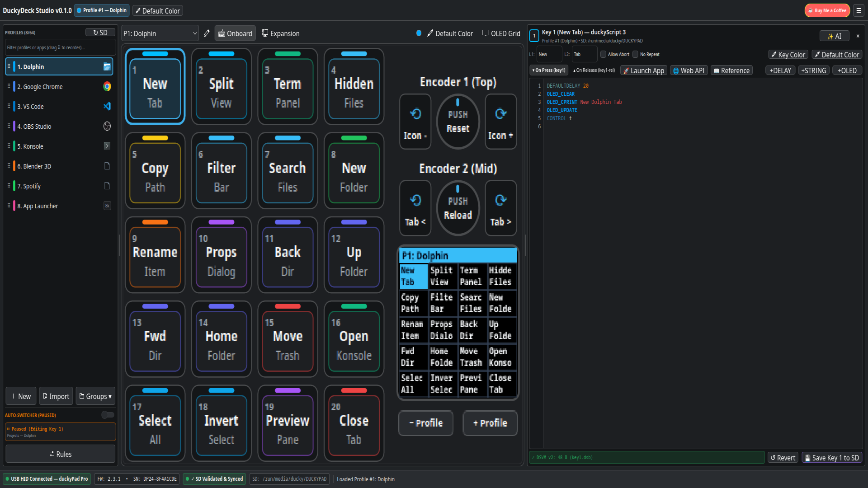Select key 15 Move Trash
This screenshot has width=868, height=488.
click(x=288, y=339)
